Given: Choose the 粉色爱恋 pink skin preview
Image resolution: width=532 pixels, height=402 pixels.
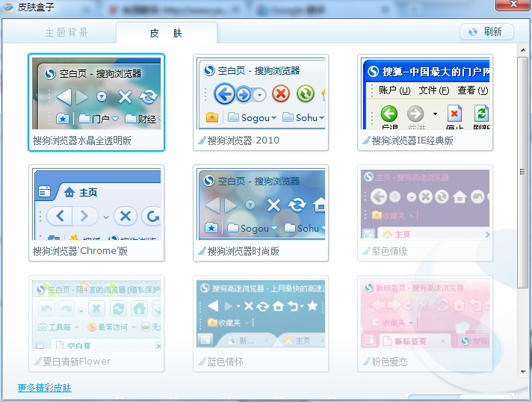Looking at the screenshot, I should click(x=425, y=315).
